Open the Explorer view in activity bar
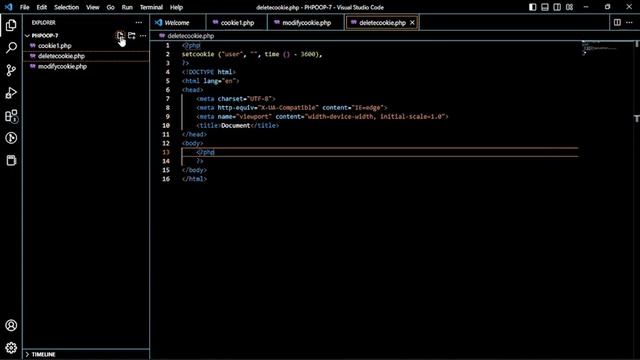This screenshot has width=640, height=360. tap(11, 25)
